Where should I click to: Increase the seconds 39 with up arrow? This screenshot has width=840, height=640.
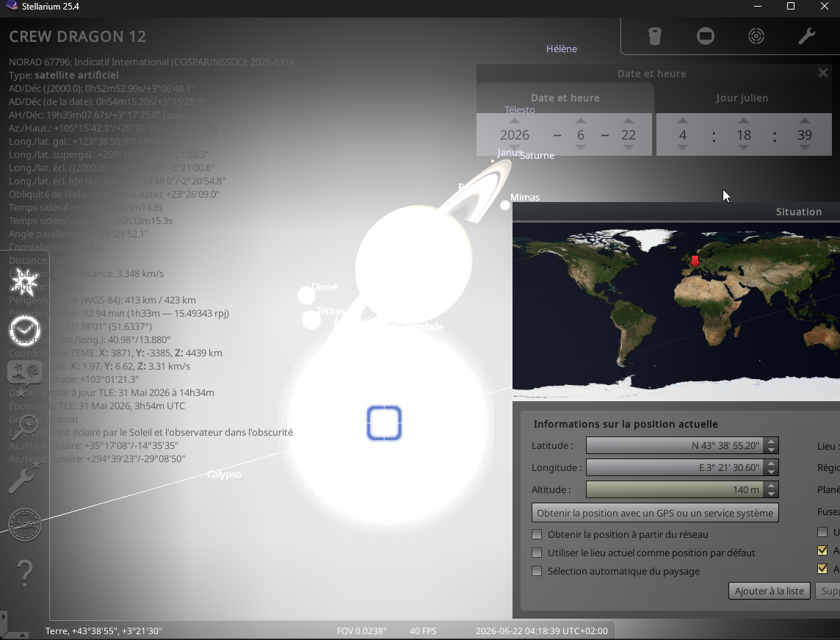click(x=805, y=121)
